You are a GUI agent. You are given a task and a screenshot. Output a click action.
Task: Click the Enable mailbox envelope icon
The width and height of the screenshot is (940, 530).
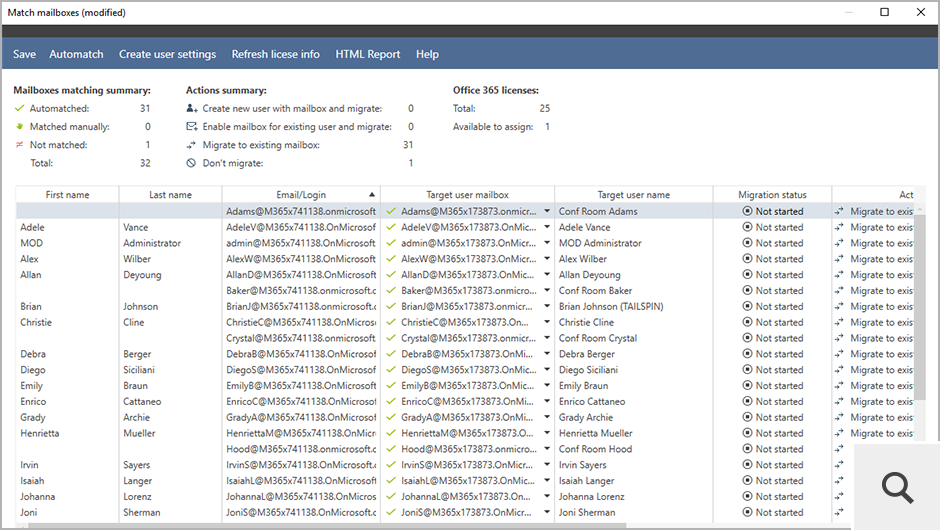(x=191, y=127)
